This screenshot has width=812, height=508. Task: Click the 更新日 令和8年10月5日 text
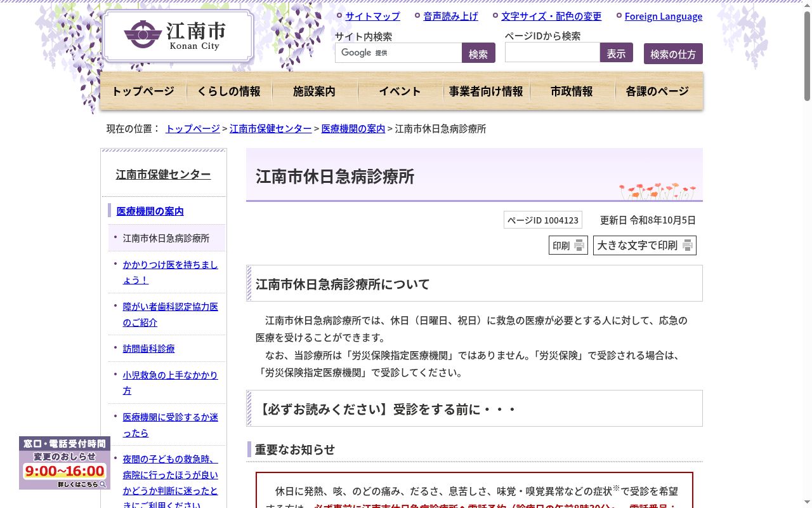(x=648, y=220)
